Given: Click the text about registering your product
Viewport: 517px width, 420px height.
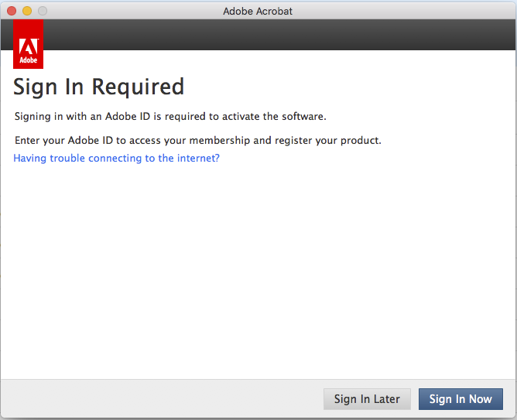Looking at the screenshot, I should click(198, 141).
